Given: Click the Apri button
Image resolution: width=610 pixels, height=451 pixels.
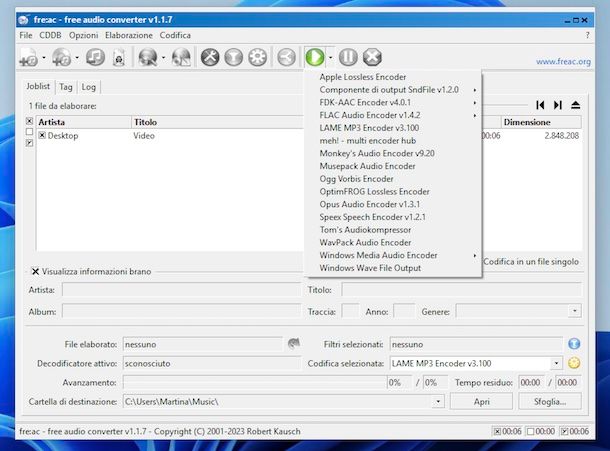Looking at the screenshot, I should pyautogui.click(x=481, y=401).
